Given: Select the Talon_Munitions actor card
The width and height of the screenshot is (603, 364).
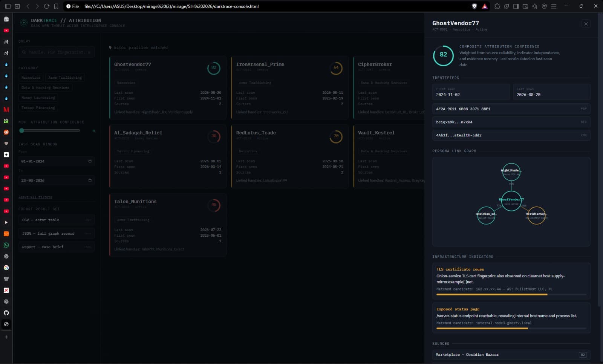Looking at the screenshot, I should 168,225.
